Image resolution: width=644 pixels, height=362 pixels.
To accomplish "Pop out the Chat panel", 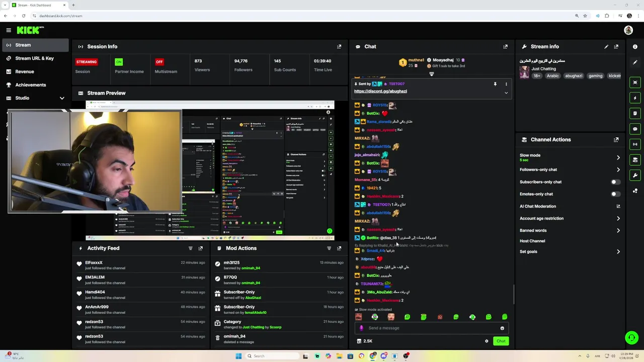I will pyautogui.click(x=505, y=47).
